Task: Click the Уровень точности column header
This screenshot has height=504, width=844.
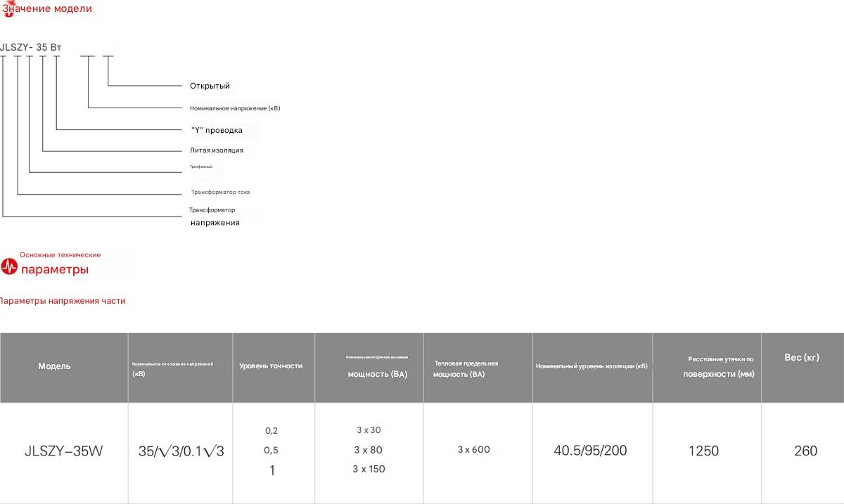Action: 271,366
